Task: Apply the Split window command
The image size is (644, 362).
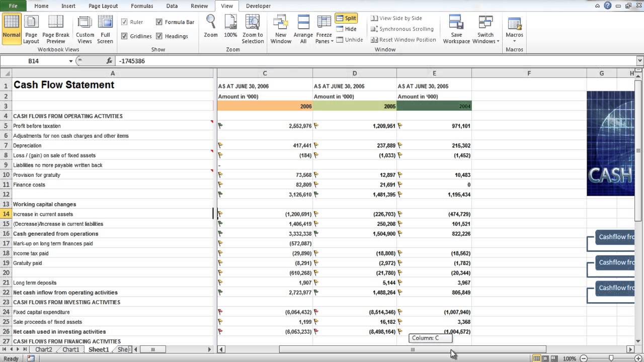Action: (x=347, y=18)
